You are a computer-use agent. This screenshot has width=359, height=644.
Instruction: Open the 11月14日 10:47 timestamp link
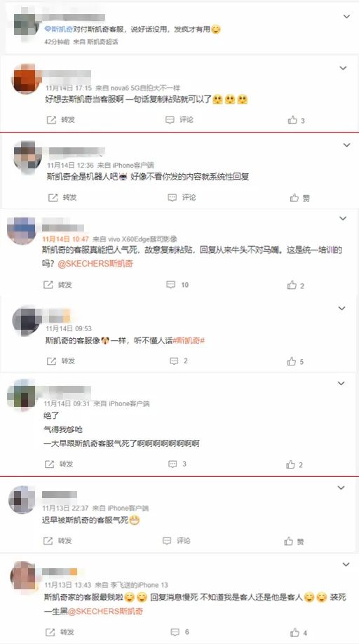coord(65,239)
